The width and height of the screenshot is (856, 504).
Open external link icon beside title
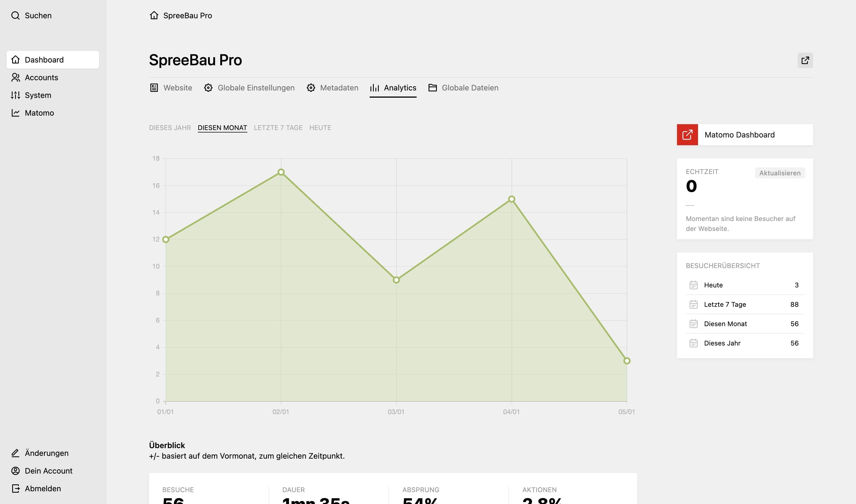click(805, 60)
